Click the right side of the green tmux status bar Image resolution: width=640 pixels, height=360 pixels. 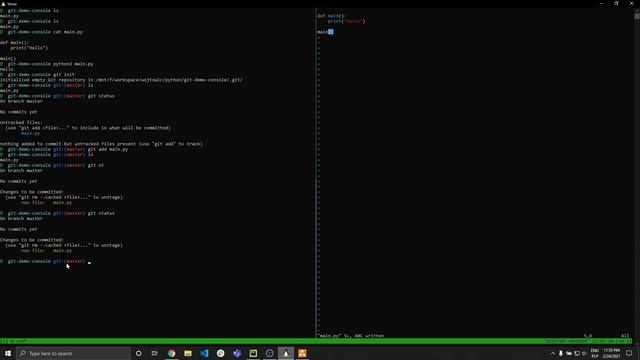coord(587,341)
